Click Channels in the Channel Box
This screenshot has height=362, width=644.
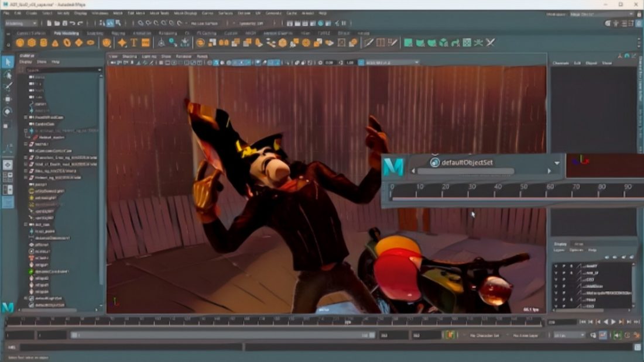560,63
